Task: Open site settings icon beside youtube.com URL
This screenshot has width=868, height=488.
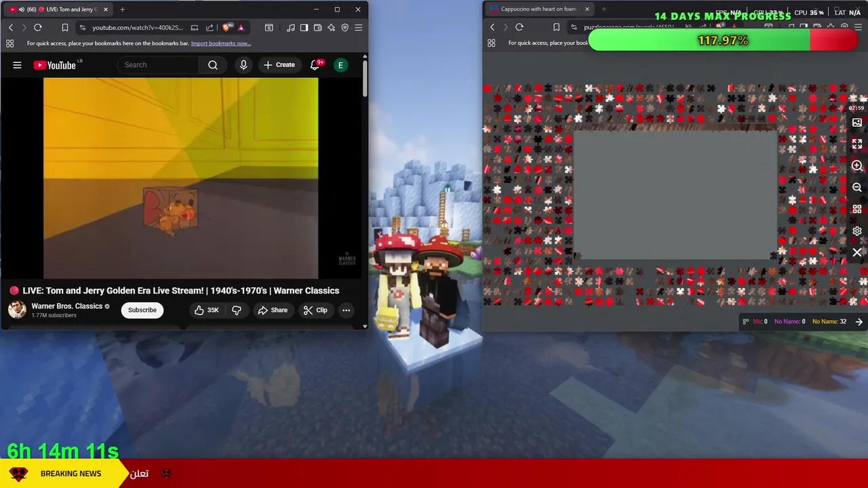Action: [82, 28]
